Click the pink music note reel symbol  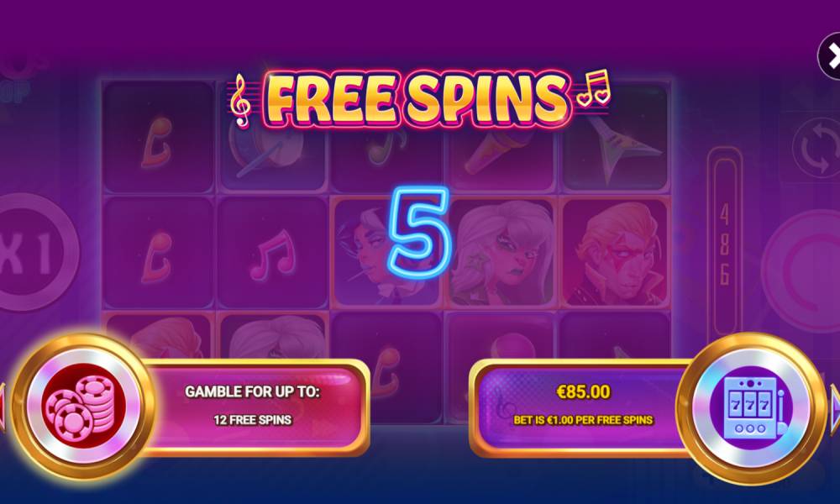click(x=272, y=253)
